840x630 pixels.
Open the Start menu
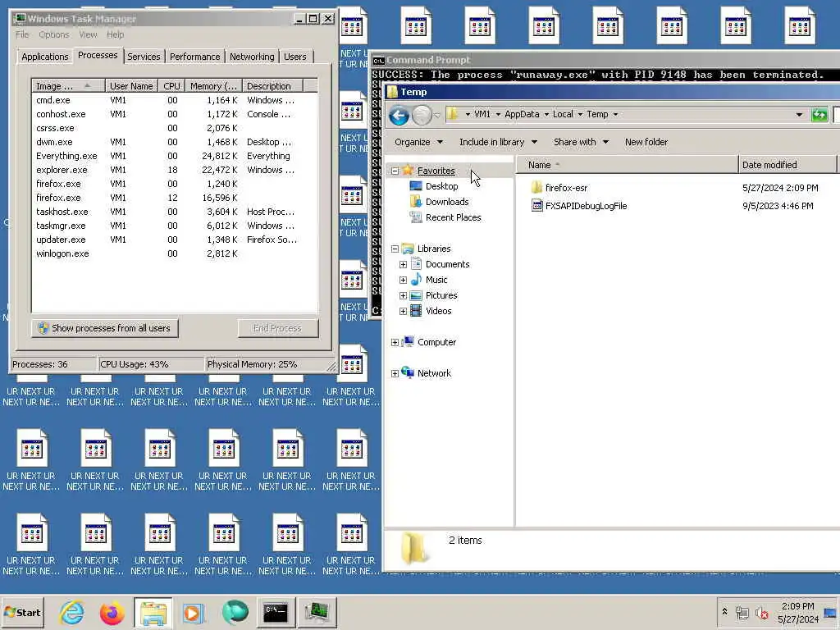[22, 612]
